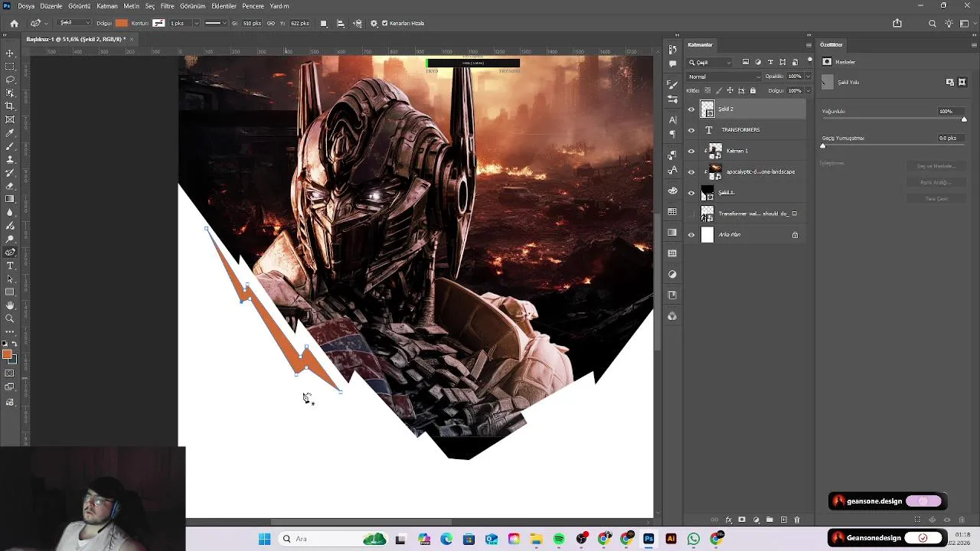The image size is (980, 551).
Task: Switch to the Başlıksız-1 document tab
Action: pos(75,39)
